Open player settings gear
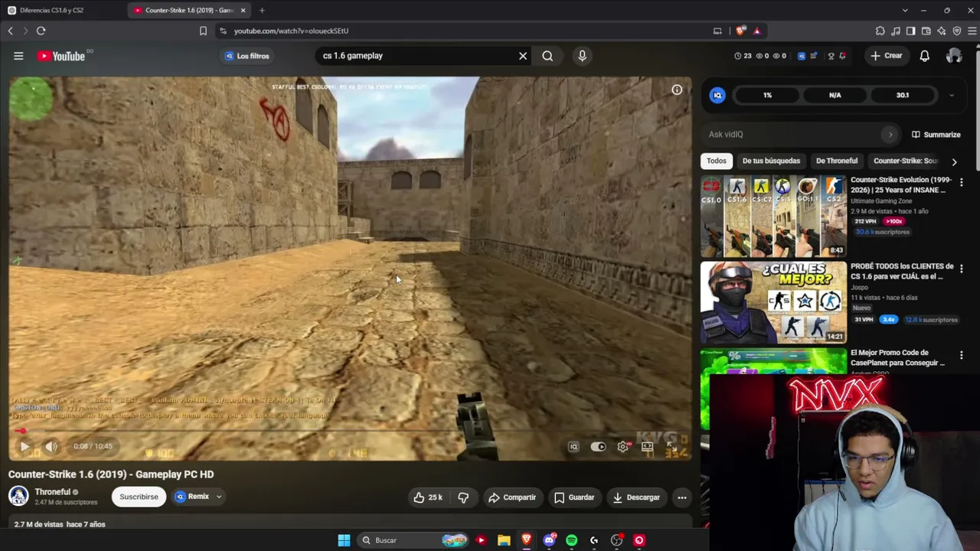The width and height of the screenshot is (980, 551). pos(623,447)
